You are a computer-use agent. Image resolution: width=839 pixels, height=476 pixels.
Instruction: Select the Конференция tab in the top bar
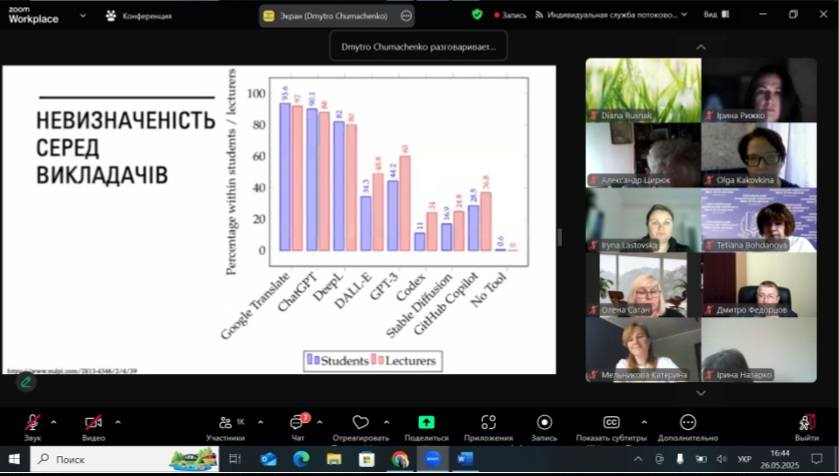[x=139, y=16]
